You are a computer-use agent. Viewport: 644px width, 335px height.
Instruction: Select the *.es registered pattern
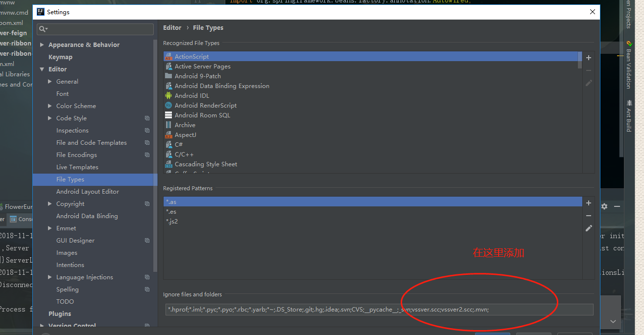(x=171, y=212)
